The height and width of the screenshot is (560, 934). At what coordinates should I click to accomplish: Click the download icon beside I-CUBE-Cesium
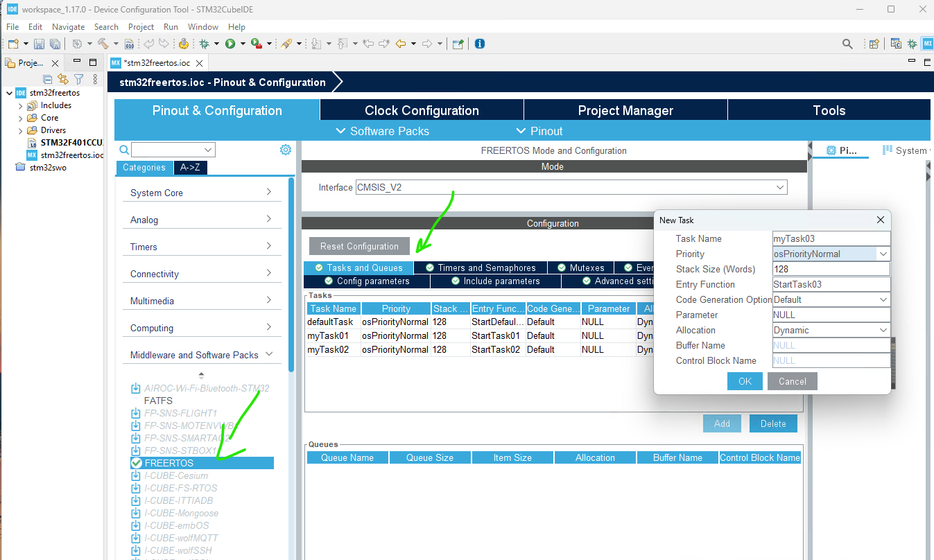click(136, 475)
